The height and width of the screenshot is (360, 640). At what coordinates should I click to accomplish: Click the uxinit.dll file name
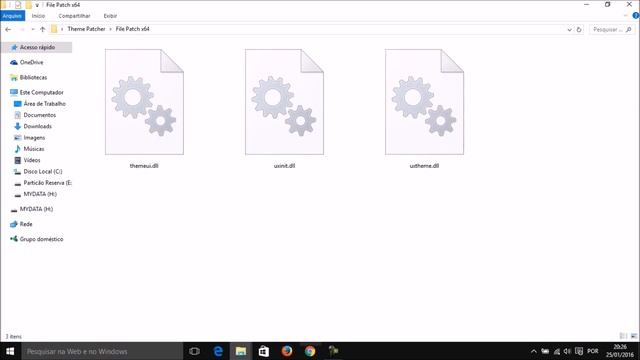coord(284,166)
